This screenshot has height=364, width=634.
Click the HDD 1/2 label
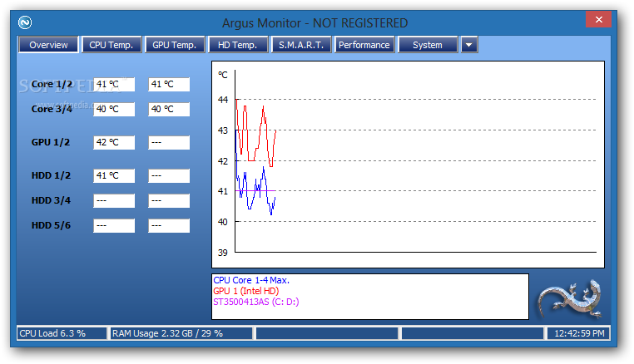tap(51, 175)
